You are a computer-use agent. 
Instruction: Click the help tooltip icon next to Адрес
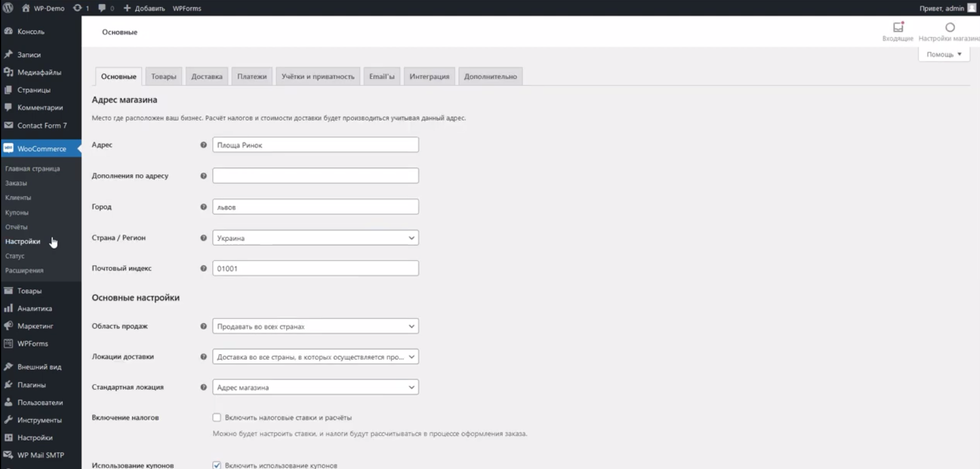203,145
